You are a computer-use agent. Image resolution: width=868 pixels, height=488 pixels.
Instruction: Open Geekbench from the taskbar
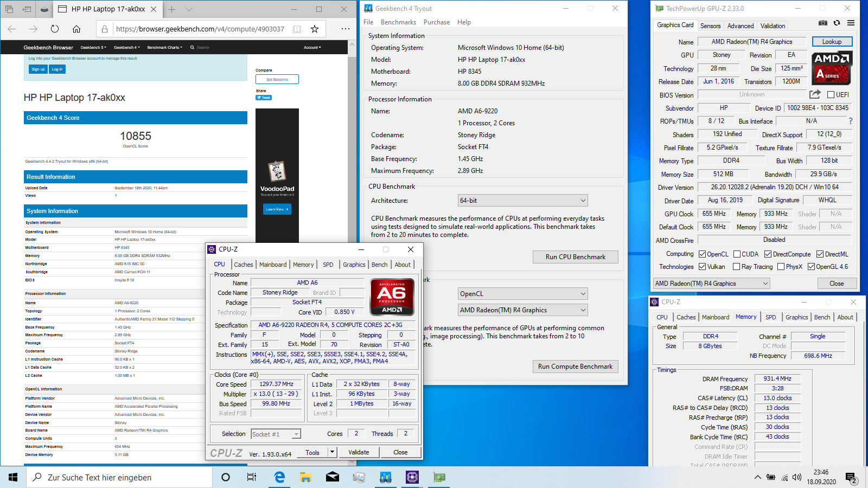386,477
